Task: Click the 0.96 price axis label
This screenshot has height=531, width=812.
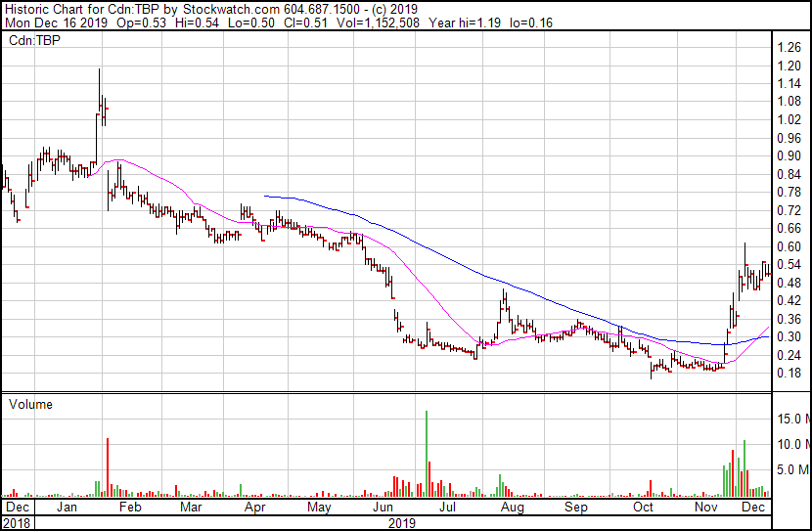Action: pos(789,138)
